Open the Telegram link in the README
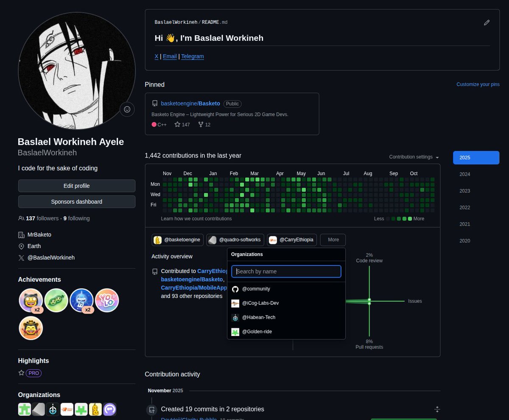Viewport: 509px width, 420px height. point(192,56)
